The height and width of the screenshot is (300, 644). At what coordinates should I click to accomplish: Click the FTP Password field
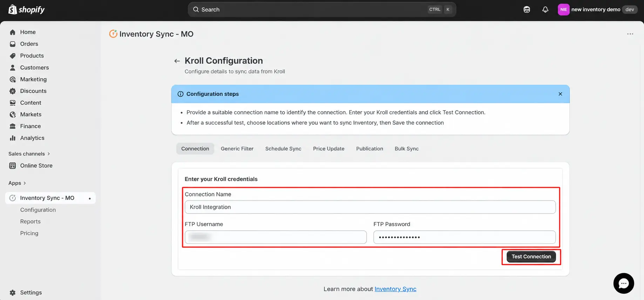click(x=465, y=237)
